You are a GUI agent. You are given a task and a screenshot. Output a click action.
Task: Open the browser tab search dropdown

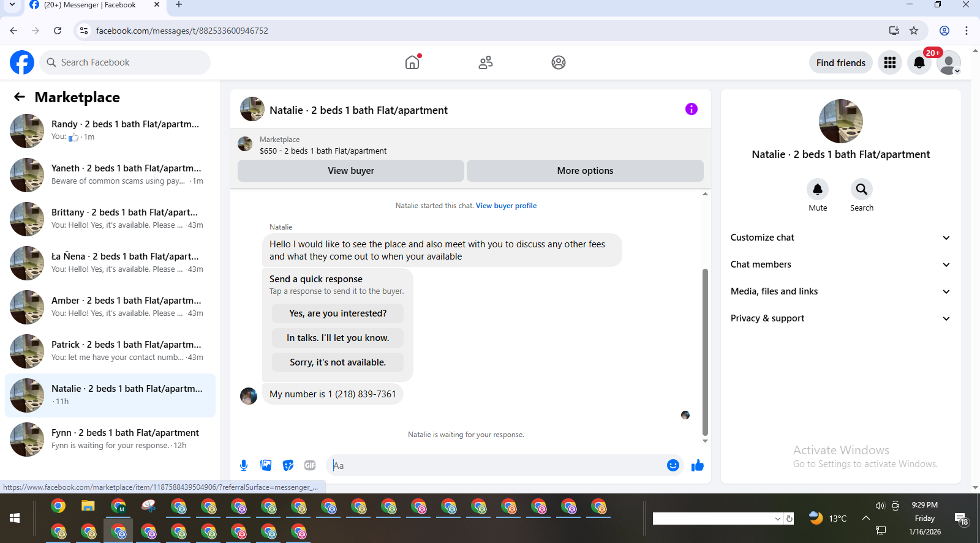pyautogui.click(x=12, y=5)
